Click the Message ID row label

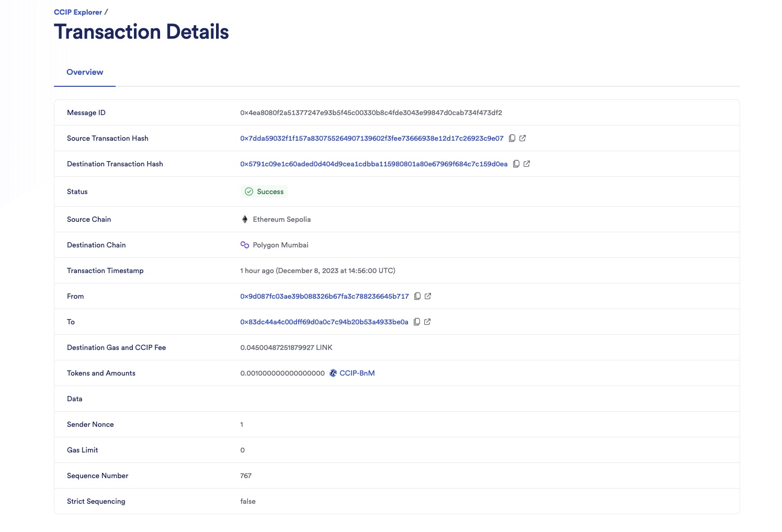tap(86, 112)
